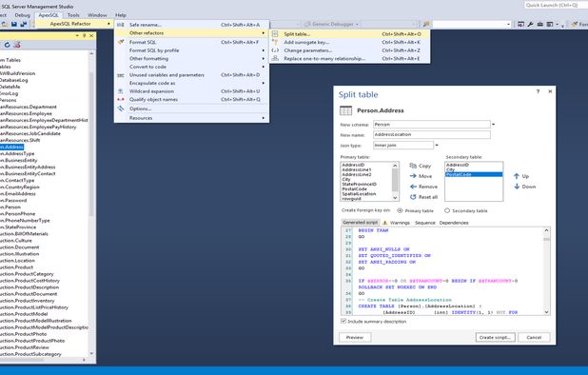Click the Format SQL menu icon
Viewport: 588px width, 375px height.
click(121, 42)
